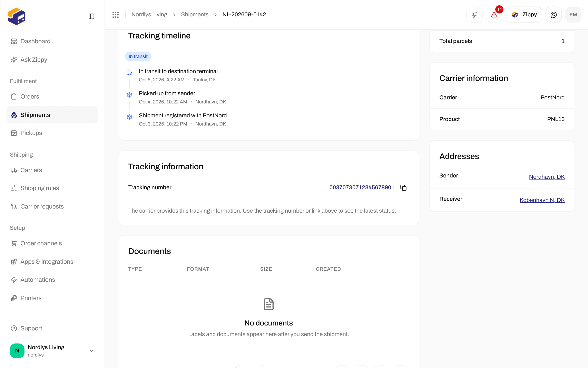Click Nordlys Living breadcrumb
The image size is (588, 368).
coord(149,15)
